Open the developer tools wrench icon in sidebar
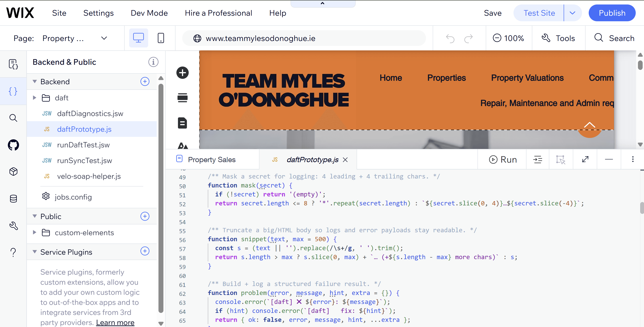Viewport: 644px width, 327px height. 13,226
